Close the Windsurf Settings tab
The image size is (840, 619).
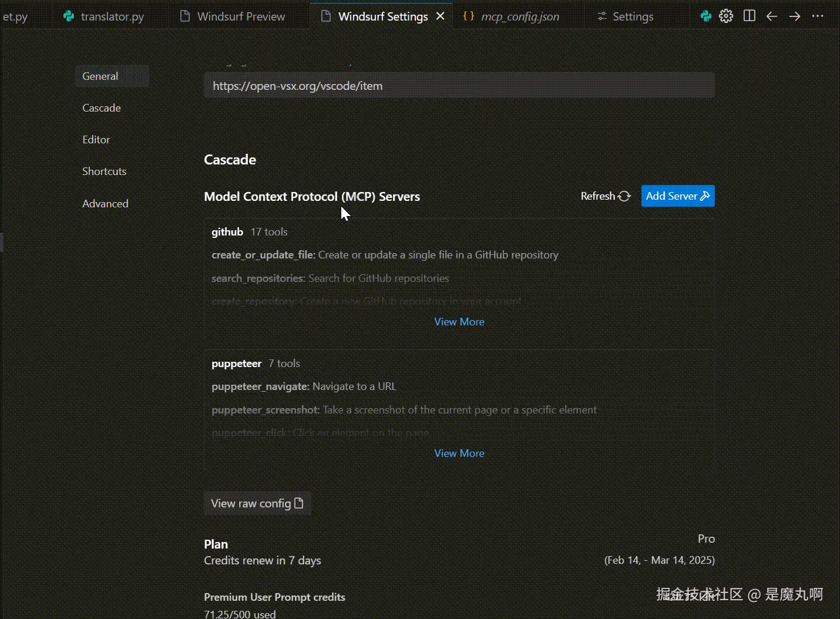(441, 16)
